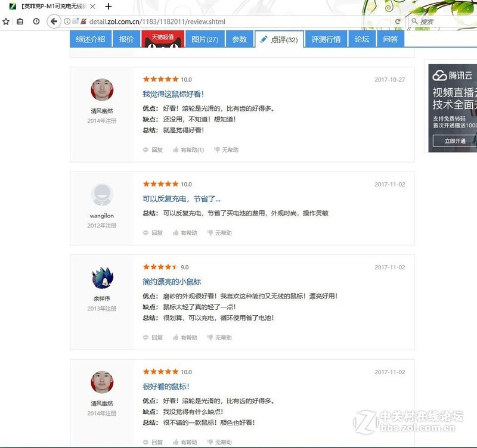Go back with the browser arrow

click(54, 21)
